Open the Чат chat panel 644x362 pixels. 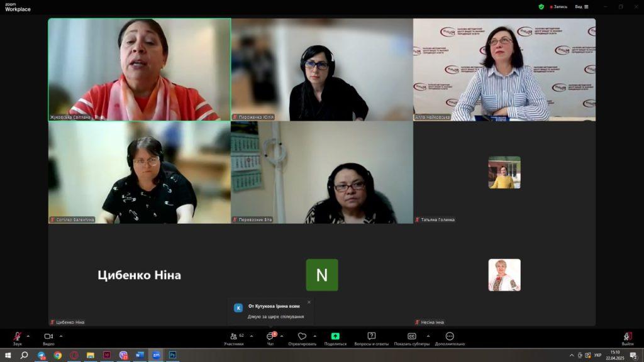tap(270, 337)
